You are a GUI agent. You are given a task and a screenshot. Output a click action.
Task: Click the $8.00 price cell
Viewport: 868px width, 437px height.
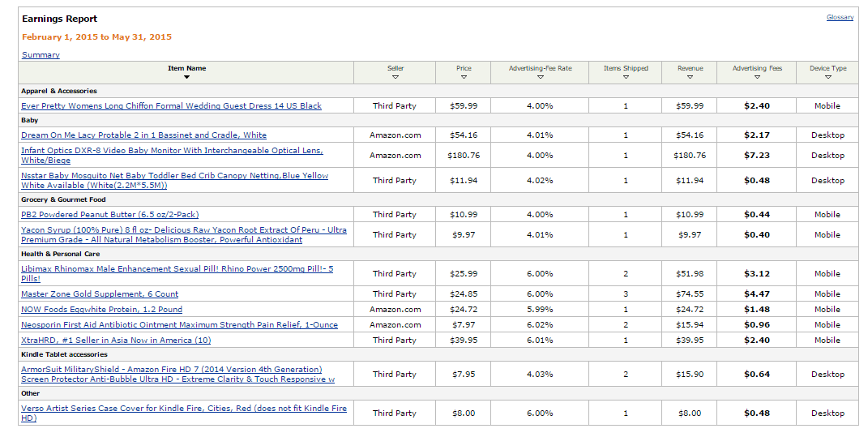[464, 413]
